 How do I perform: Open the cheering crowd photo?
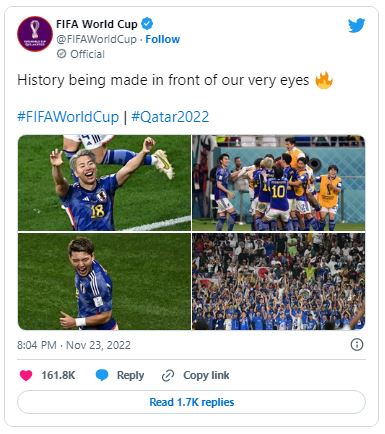[x=279, y=281]
